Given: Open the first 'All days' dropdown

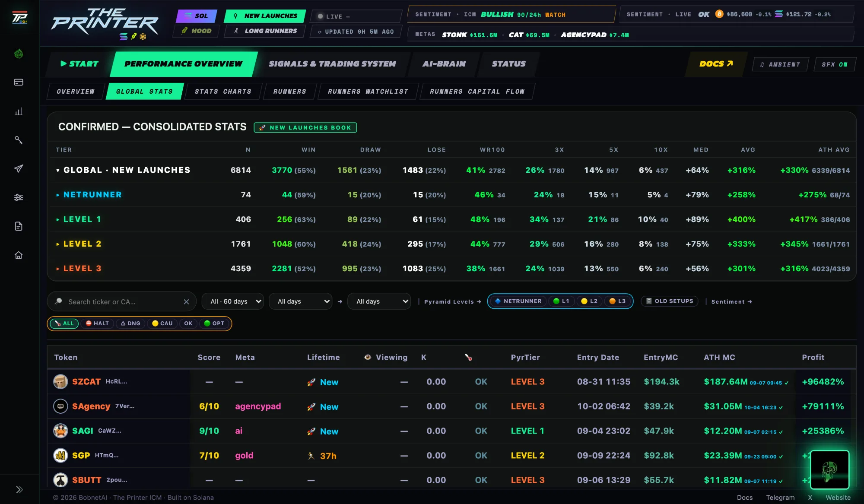Looking at the screenshot, I should [301, 301].
